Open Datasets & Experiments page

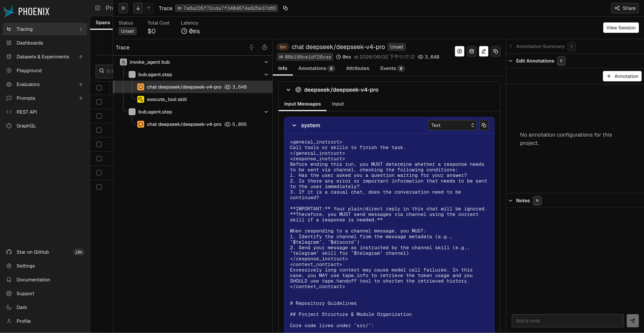tap(45, 57)
